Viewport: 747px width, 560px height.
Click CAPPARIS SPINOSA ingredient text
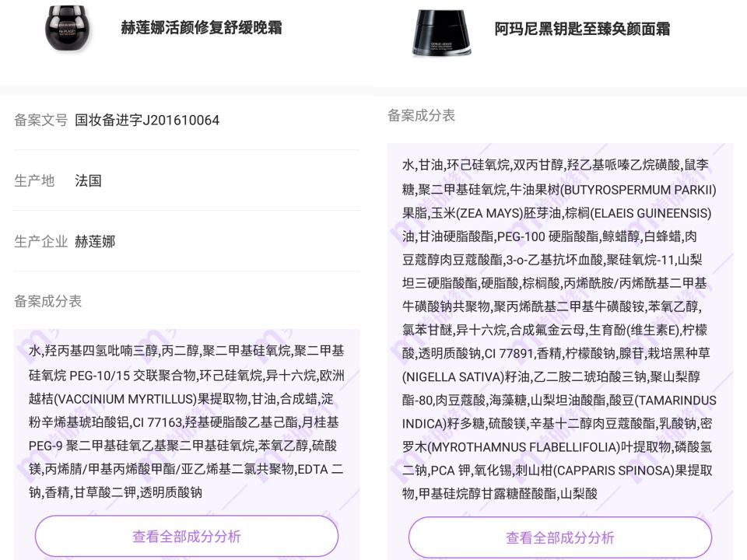click(613, 471)
